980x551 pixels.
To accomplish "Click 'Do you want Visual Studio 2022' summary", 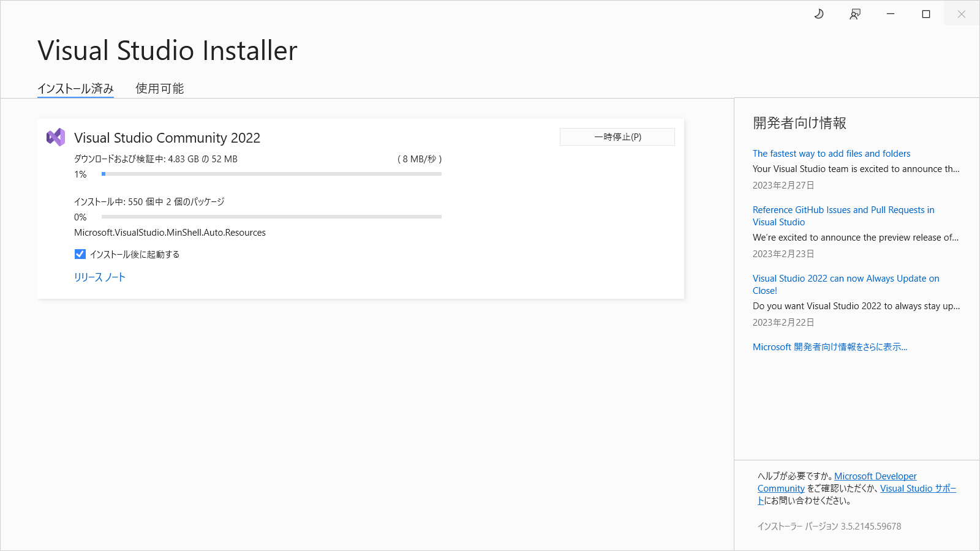I will point(856,306).
